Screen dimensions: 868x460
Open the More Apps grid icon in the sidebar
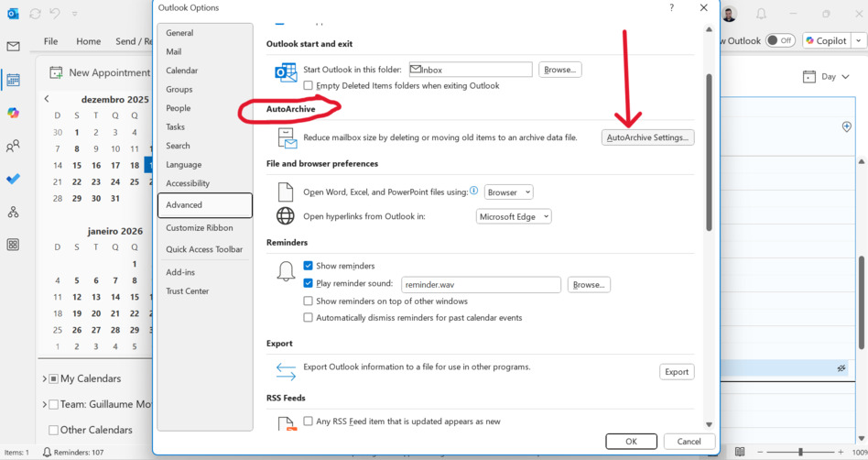[14, 245]
